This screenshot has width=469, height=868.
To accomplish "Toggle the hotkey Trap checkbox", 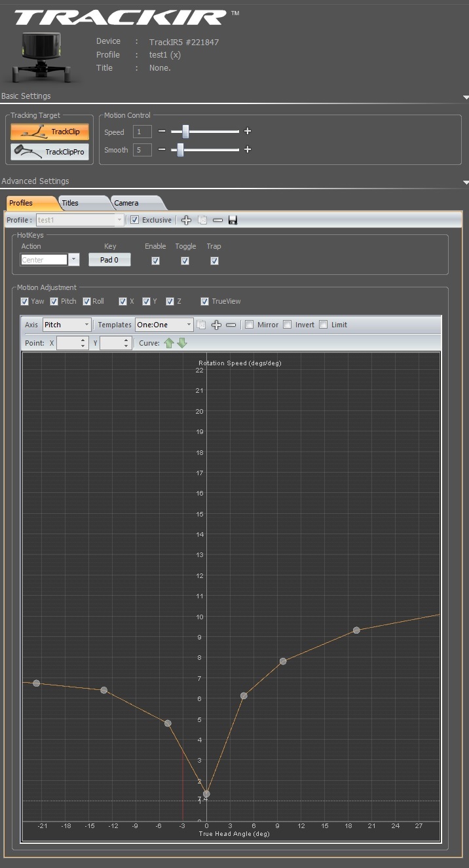I will click(x=214, y=261).
